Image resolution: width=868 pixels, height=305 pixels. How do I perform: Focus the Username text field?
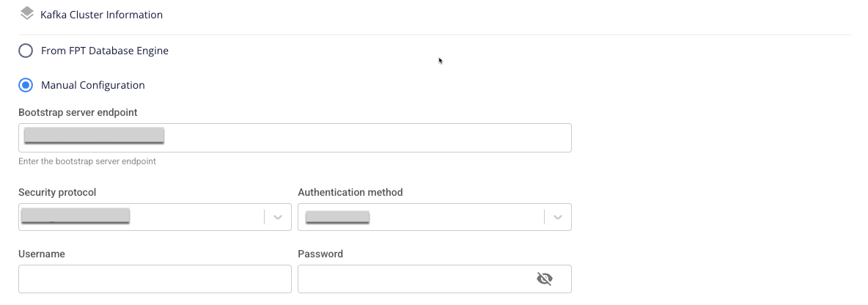155,279
